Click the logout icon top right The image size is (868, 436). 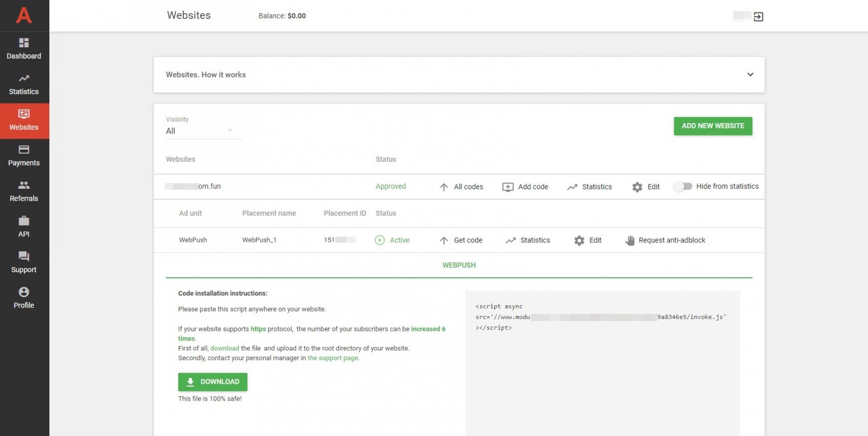pos(758,17)
